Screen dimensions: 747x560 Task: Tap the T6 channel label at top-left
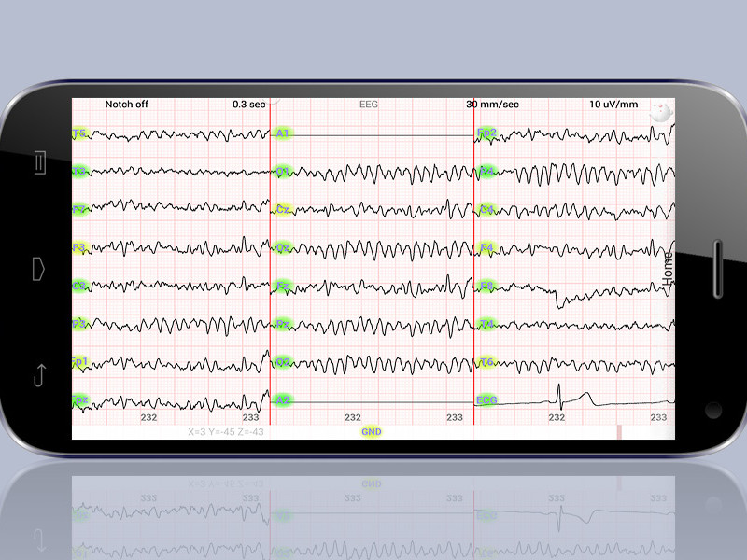tap(80, 134)
